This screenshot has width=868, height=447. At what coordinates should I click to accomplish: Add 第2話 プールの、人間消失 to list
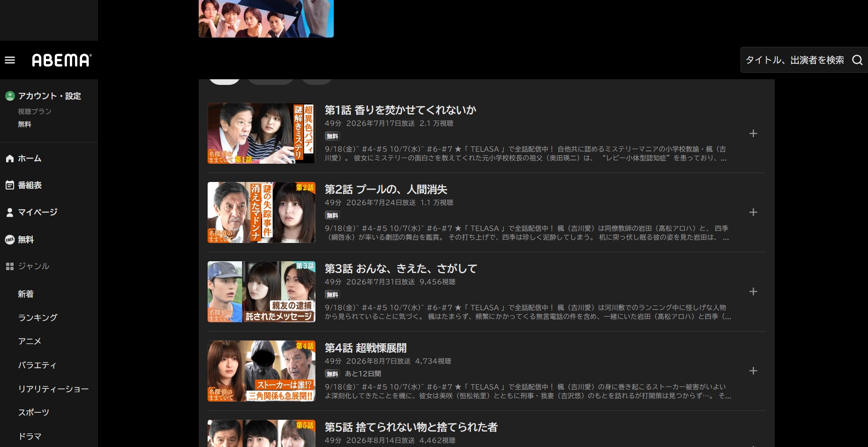click(753, 212)
